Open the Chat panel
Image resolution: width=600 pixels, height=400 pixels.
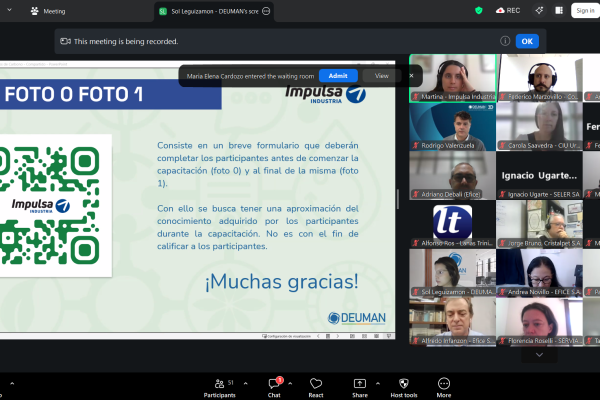(x=274, y=388)
